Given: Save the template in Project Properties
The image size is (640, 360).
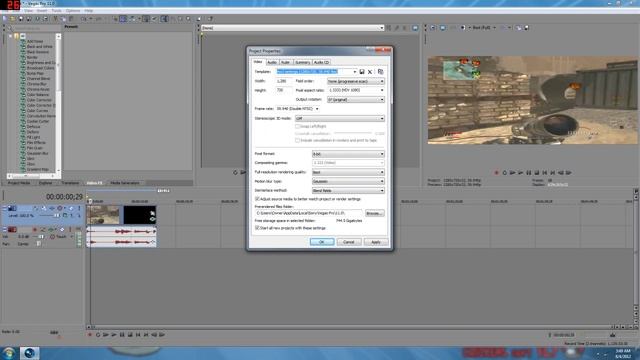Looking at the screenshot, I should [x=362, y=72].
